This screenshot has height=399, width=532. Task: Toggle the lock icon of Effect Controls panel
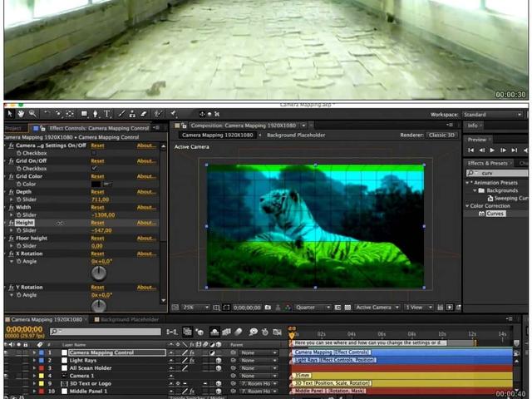[x=42, y=128]
